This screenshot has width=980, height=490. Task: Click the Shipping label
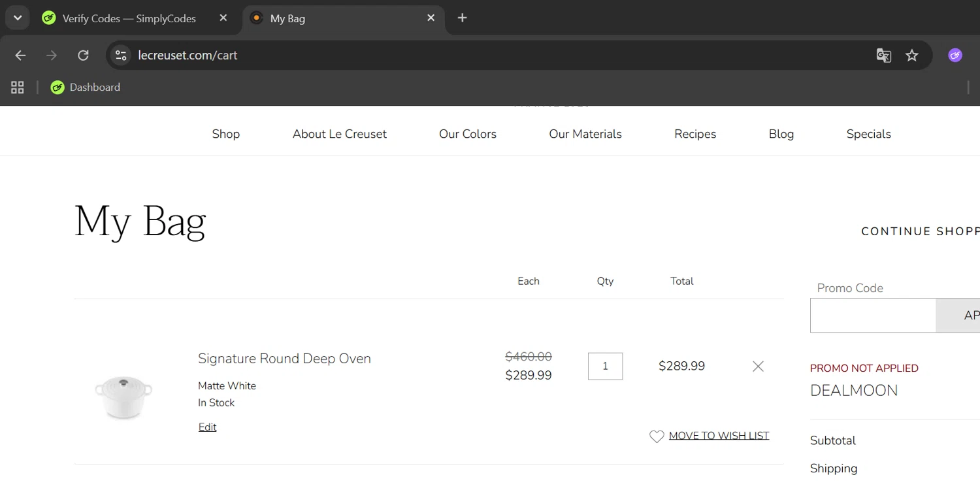(x=834, y=469)
